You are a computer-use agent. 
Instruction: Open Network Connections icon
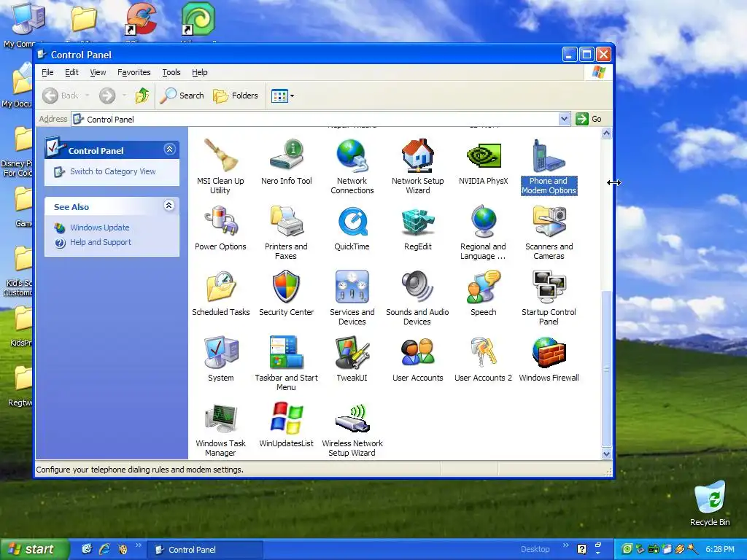point(352,166)
